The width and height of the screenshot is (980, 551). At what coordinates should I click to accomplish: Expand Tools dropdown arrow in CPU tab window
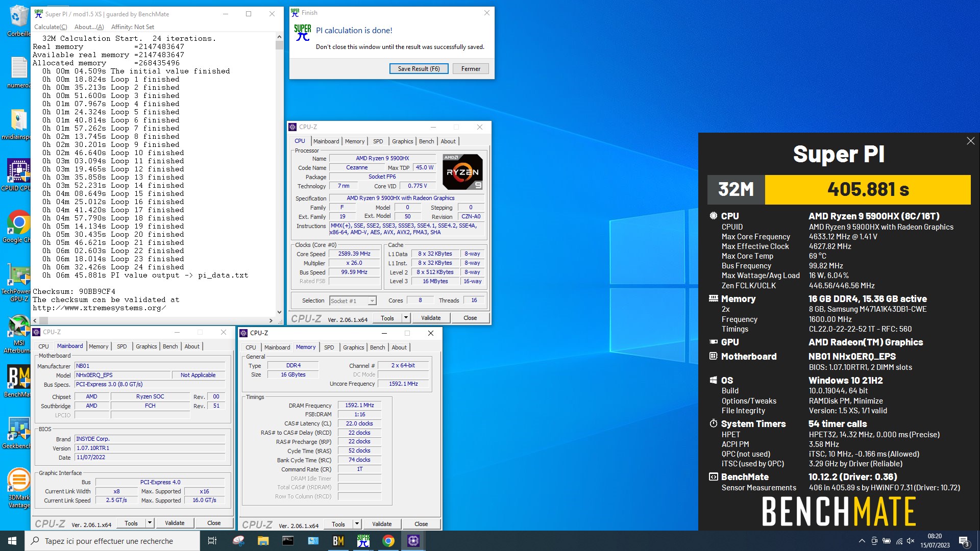click(406, 318)
